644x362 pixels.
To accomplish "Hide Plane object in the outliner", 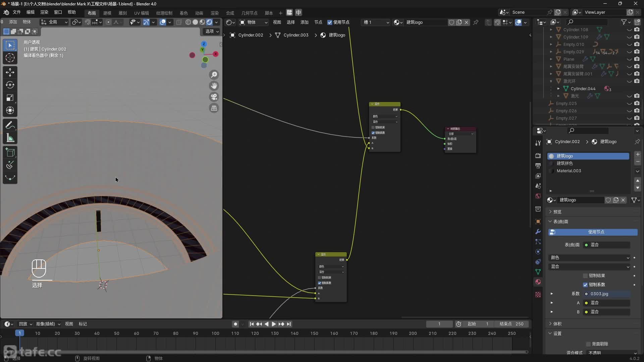I will (629, 59).
